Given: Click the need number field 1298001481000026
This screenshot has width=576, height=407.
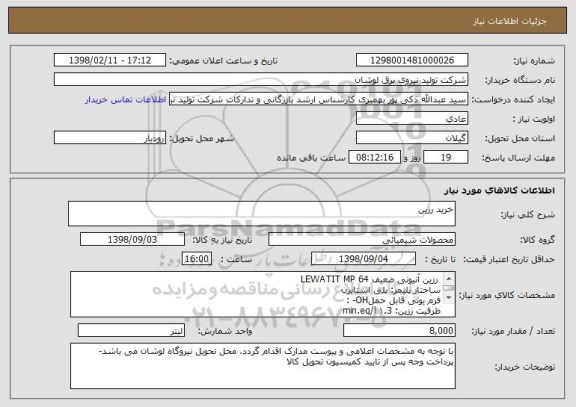Looking at the screenshot, I should coord(412,60).
